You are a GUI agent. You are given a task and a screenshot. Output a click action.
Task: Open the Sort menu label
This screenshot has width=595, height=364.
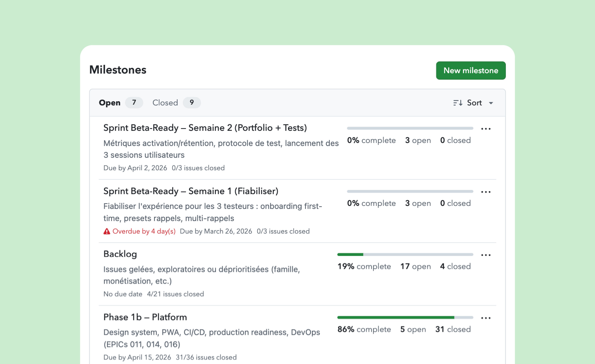coord(474,103)
